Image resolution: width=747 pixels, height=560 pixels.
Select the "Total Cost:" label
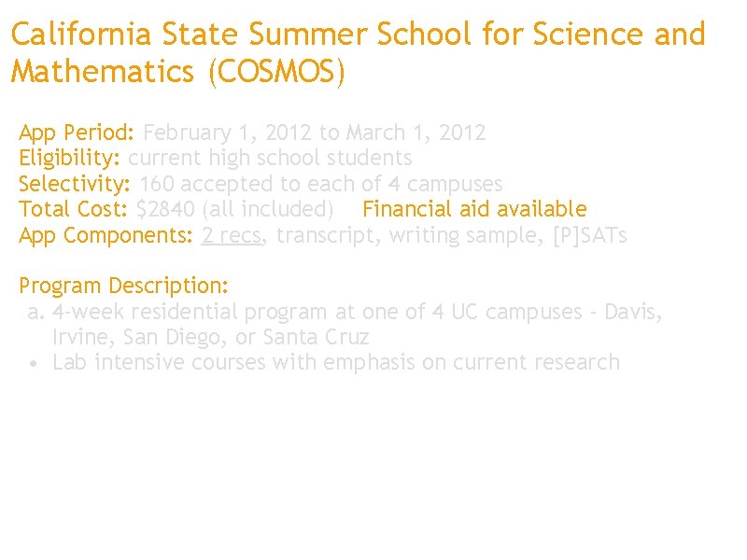(74, 209)
